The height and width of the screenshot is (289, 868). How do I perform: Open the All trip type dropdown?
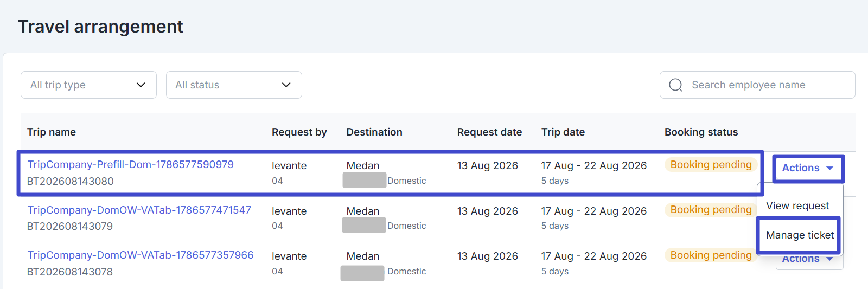pos(88,85)
